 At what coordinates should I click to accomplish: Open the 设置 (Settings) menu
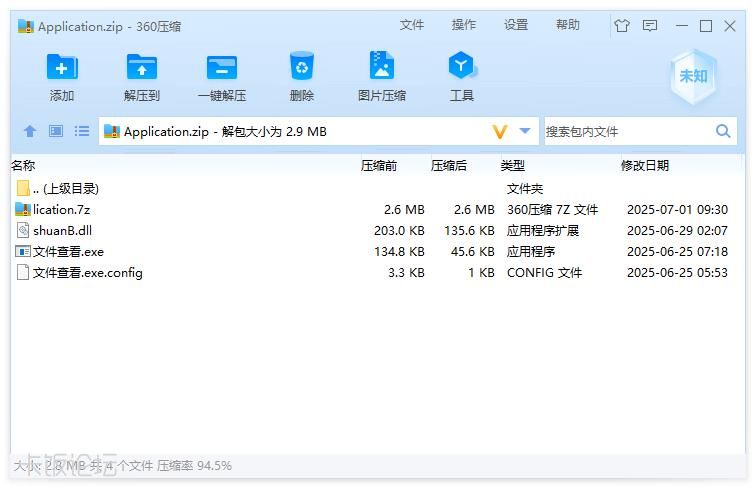pyautogui.click(x=516, y=25)
